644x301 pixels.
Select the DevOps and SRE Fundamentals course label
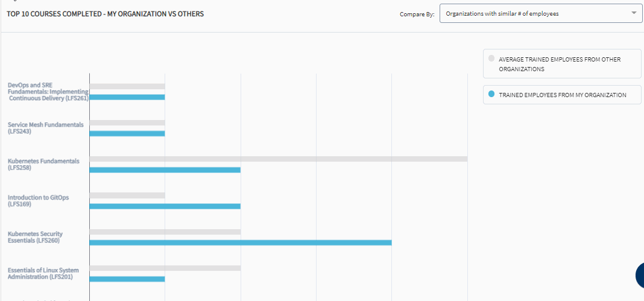pyautogui.click(x=48, y=92)
